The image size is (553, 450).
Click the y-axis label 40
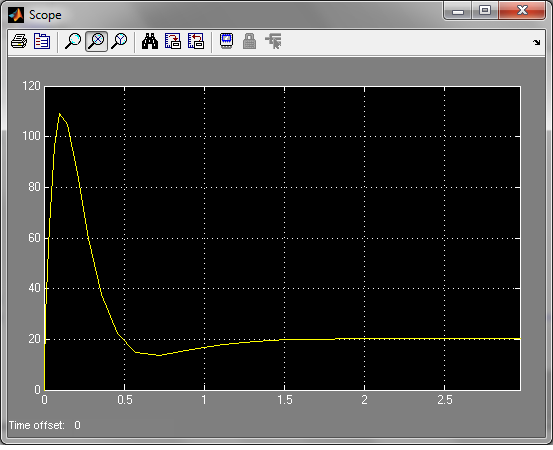click(35, 288)
